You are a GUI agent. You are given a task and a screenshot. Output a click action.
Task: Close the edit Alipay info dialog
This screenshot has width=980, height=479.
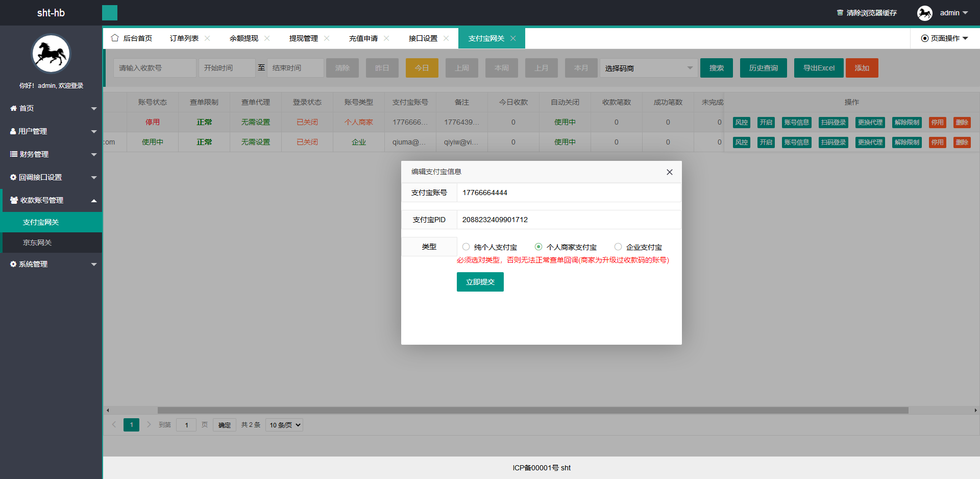(x=669, y=172)
